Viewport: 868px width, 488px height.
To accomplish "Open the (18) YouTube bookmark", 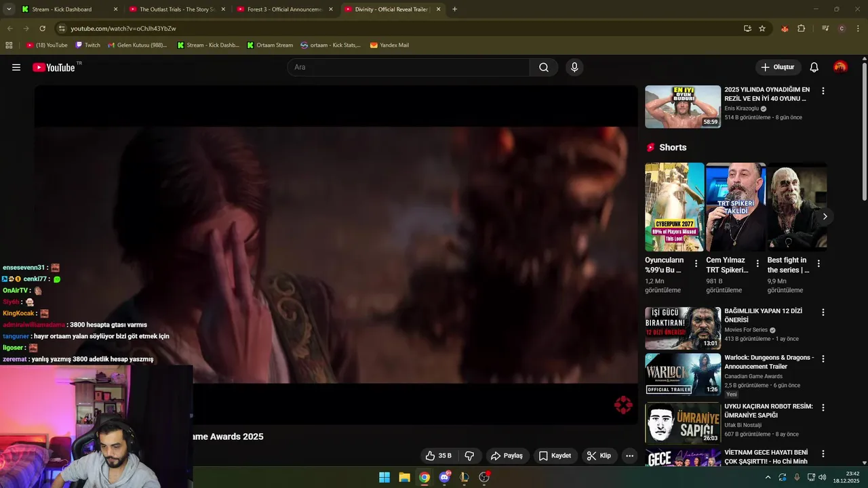I will click(x=47, y=45).
